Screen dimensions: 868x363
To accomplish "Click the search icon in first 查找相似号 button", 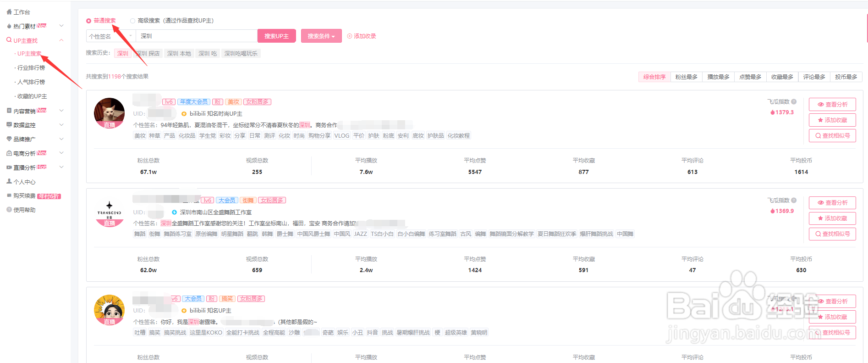I will (819, 136).
